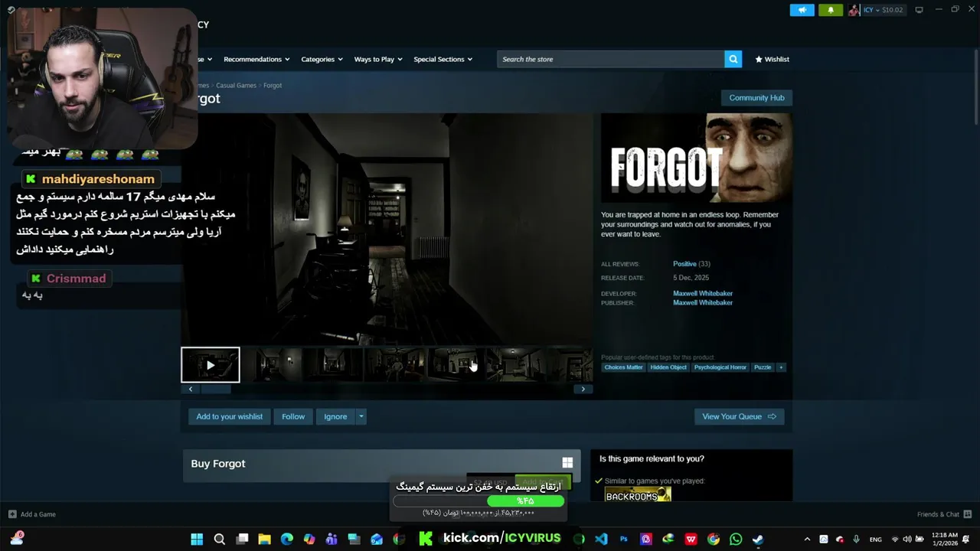Switch to Steam taskbar icon
The height and width of the screenshot is (551, 980).
(x=758, y=539)
